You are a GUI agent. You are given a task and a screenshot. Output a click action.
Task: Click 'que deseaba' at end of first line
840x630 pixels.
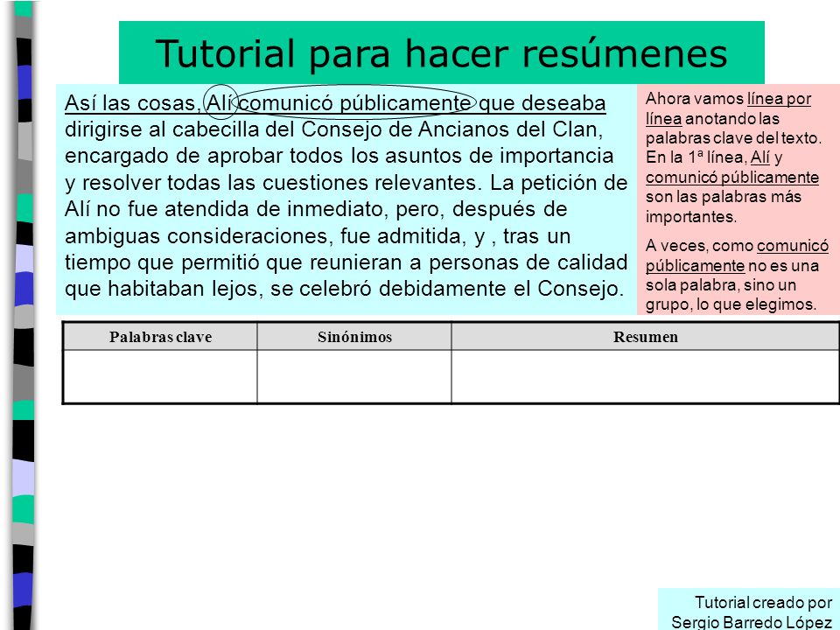[x=542, y=103]
